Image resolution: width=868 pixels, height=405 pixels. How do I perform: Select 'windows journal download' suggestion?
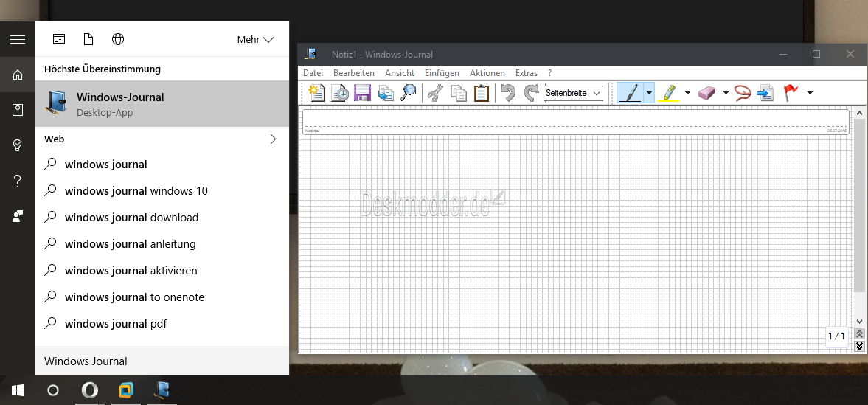[162, 217]
